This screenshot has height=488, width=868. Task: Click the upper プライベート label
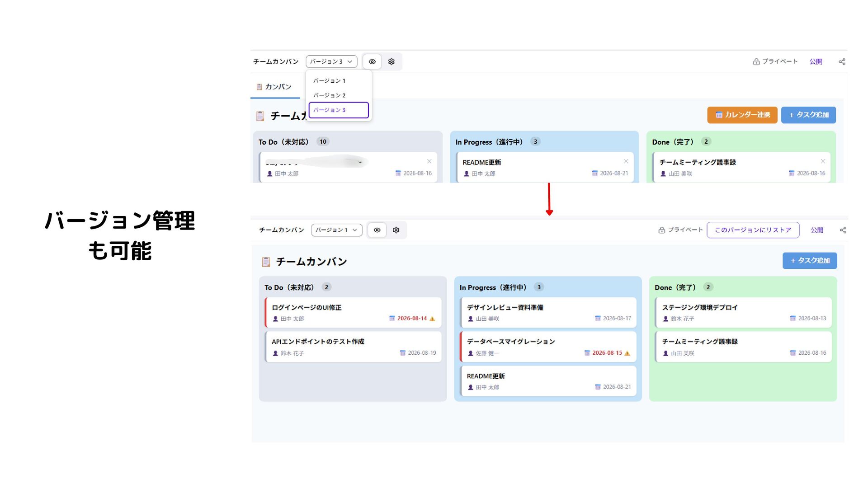[x=780, y=61]
